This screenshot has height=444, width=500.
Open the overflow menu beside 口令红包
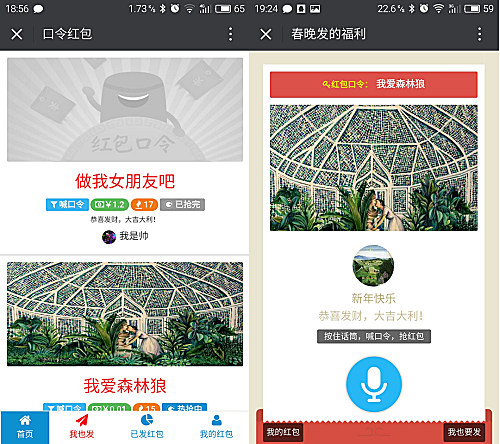click(230, 34)
